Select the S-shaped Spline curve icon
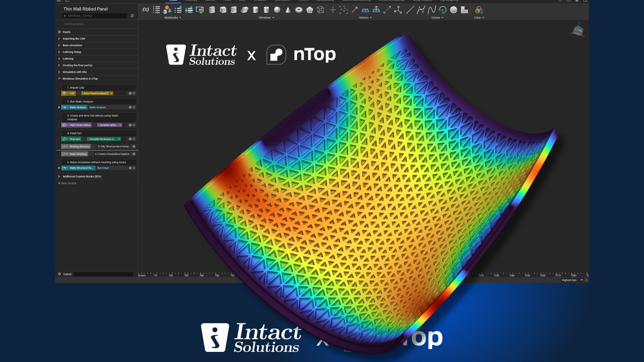Image resolution: width=644 pixels, height=362 pixels. tap(432, 10)
